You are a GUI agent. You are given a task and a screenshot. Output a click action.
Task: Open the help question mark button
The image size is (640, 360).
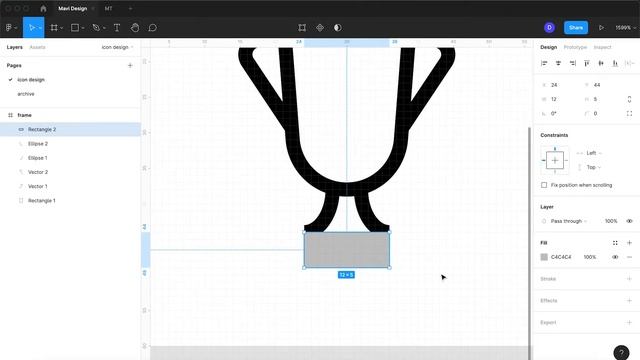(x=621, y=353)
